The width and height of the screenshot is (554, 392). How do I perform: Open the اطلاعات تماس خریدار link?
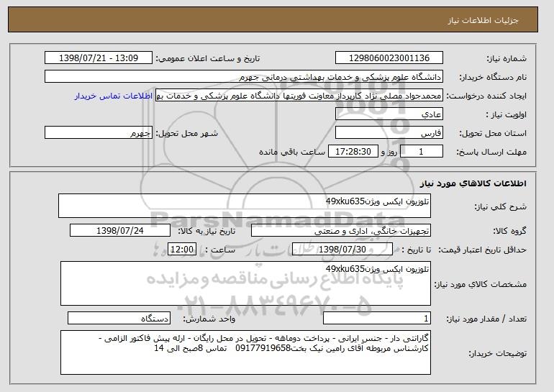[x=114, y=96]
